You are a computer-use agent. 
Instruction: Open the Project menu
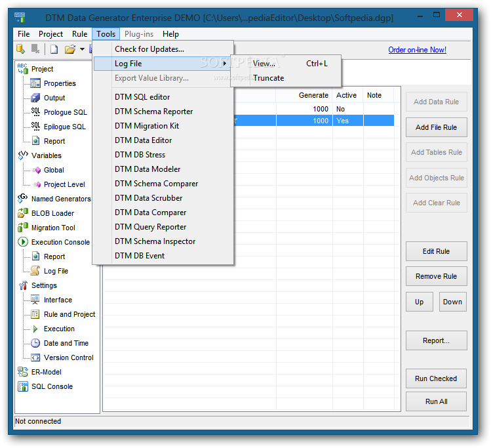point(50,34)
